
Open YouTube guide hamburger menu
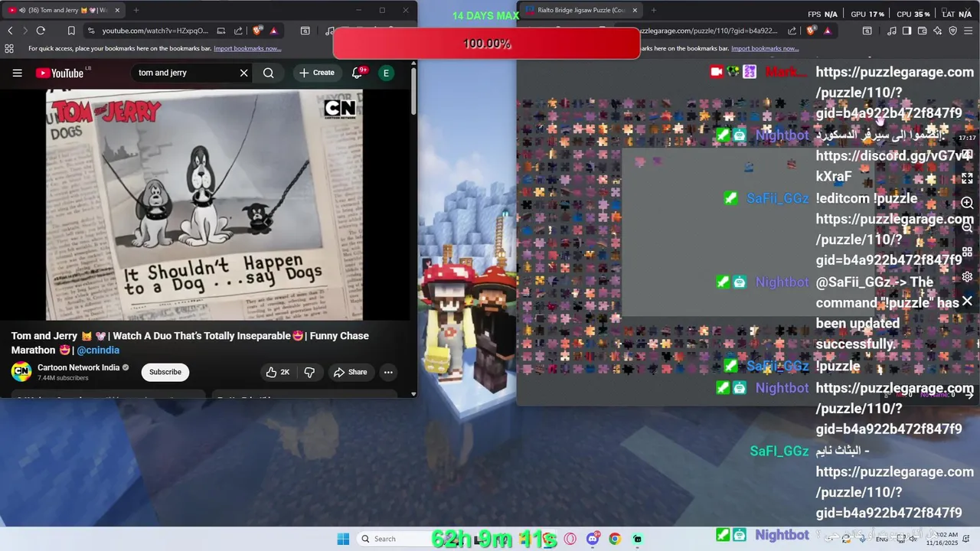click(17, 73)
